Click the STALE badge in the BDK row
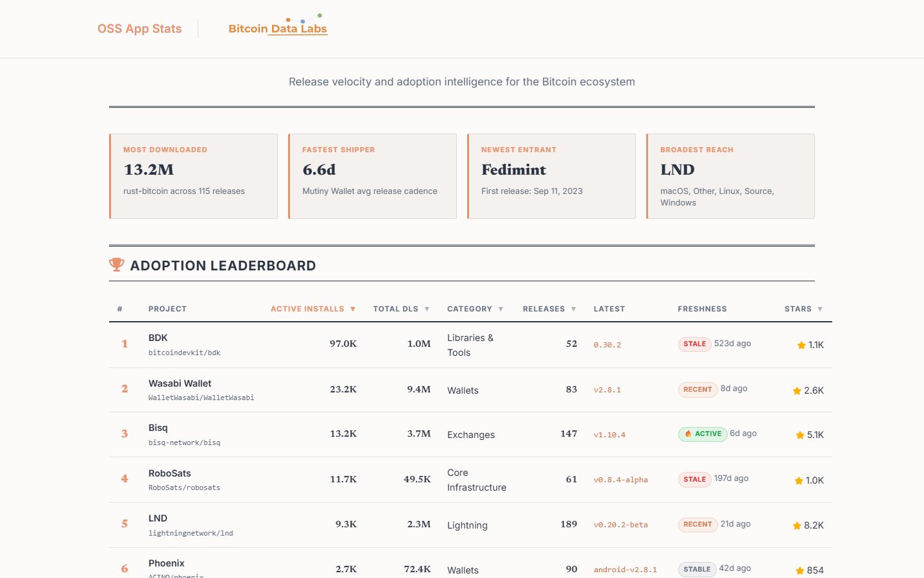 (695, 344)
